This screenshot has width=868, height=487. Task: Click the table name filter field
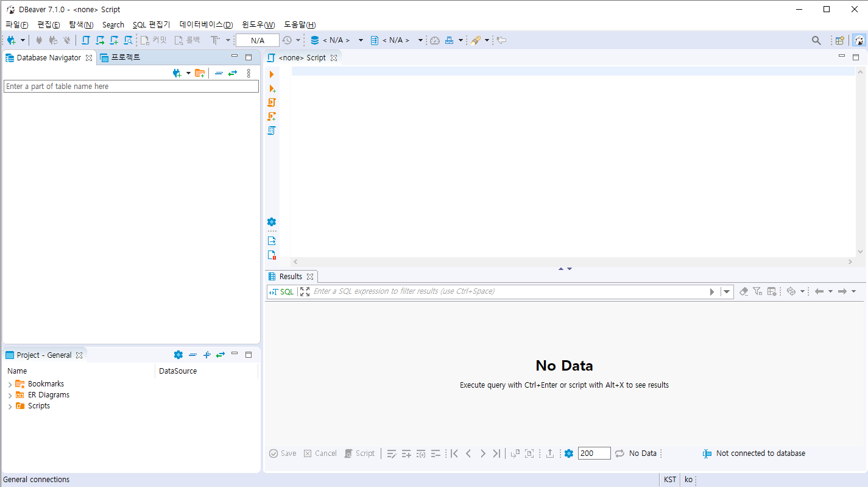(x=131, y=87)
